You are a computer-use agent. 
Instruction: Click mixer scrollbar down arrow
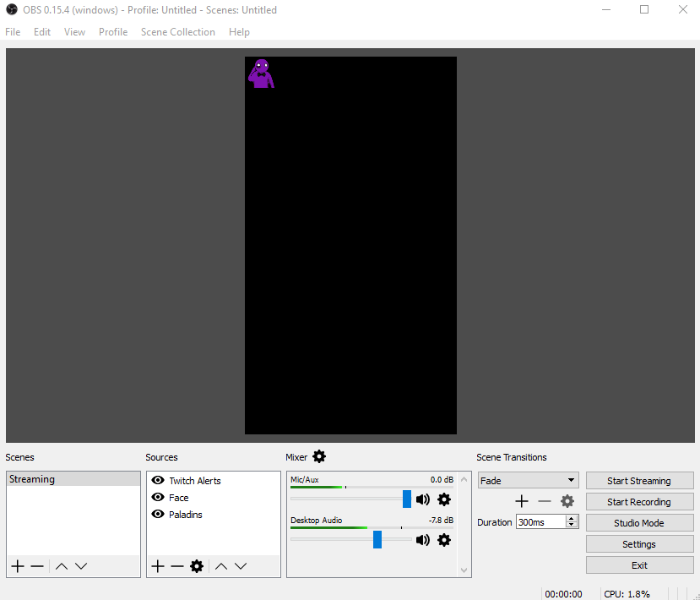point(464,570)
